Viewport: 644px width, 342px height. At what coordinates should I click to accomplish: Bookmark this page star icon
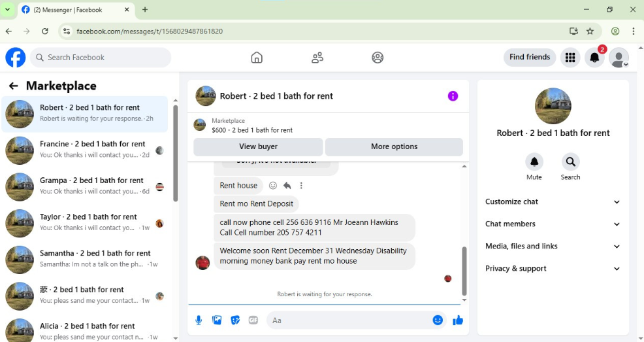click(x=590, y=31)
